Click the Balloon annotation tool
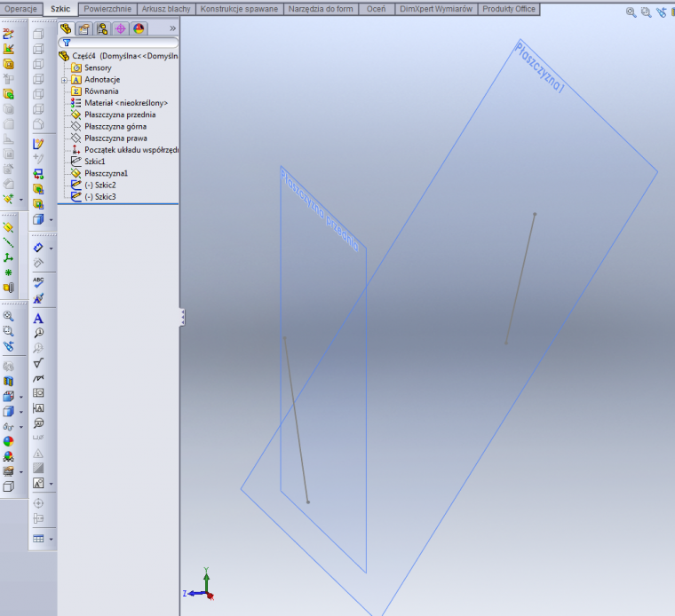 [38, 333]
